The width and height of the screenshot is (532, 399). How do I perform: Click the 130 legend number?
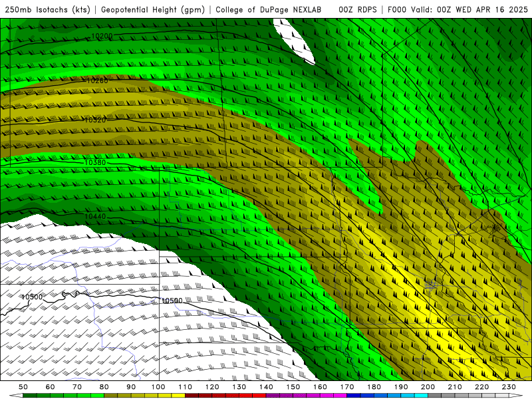click(x=239, y=387)
